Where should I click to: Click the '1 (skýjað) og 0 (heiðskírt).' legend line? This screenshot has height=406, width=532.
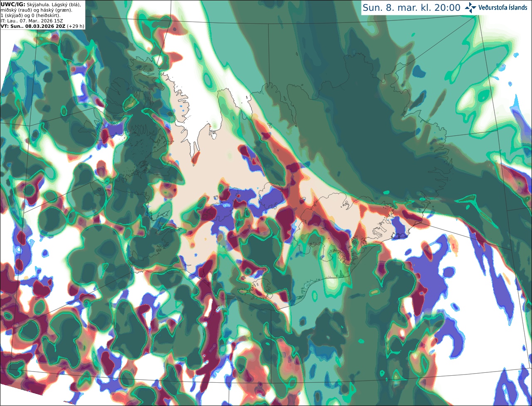pos(30,15)
